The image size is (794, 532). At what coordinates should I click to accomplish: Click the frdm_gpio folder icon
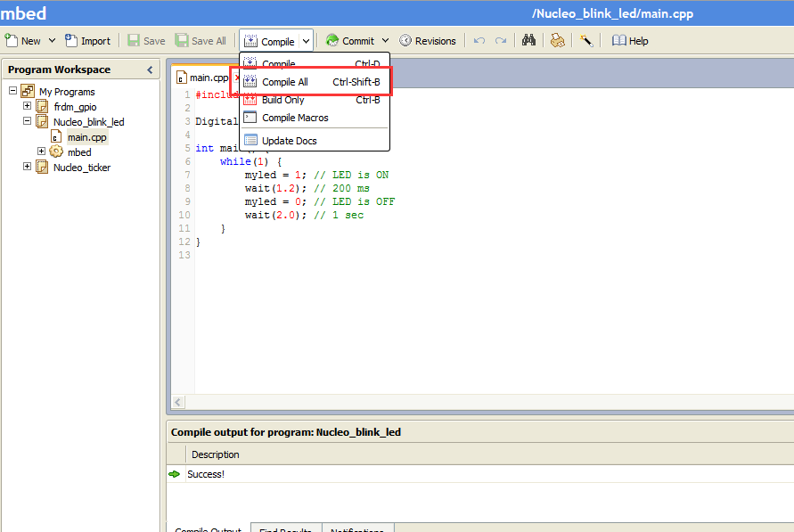[x=42, y=106]
